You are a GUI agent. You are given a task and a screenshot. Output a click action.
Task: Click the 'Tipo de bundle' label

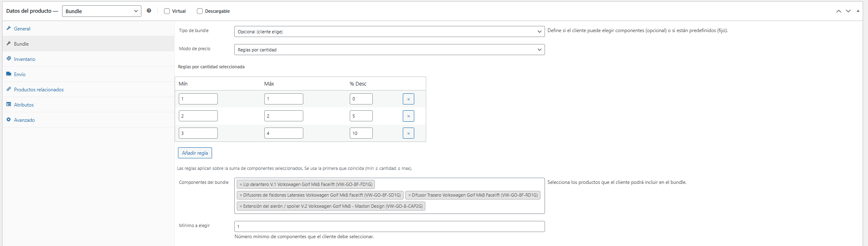[x=194, y=30]
